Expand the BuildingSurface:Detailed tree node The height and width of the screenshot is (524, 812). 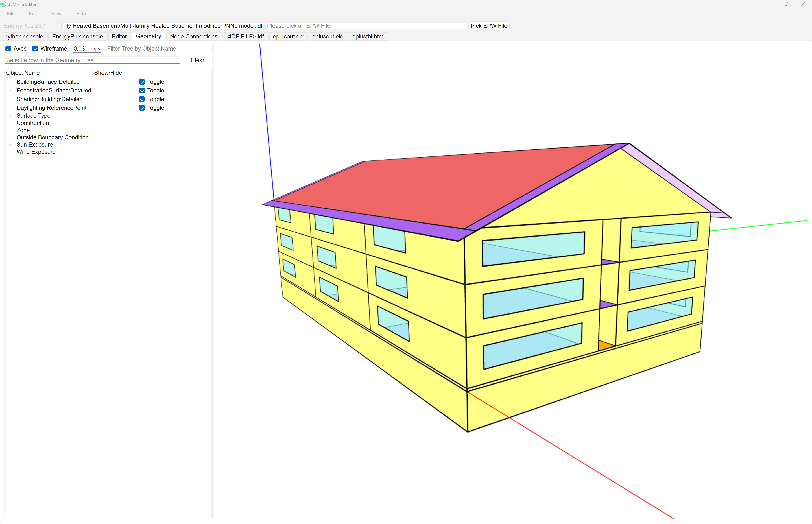[10, 82]
